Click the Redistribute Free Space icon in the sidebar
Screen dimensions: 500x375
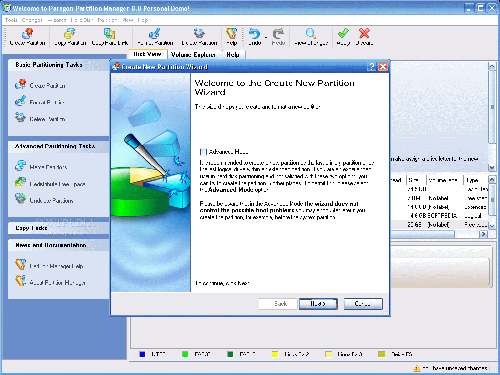click(x=20, y=182)
